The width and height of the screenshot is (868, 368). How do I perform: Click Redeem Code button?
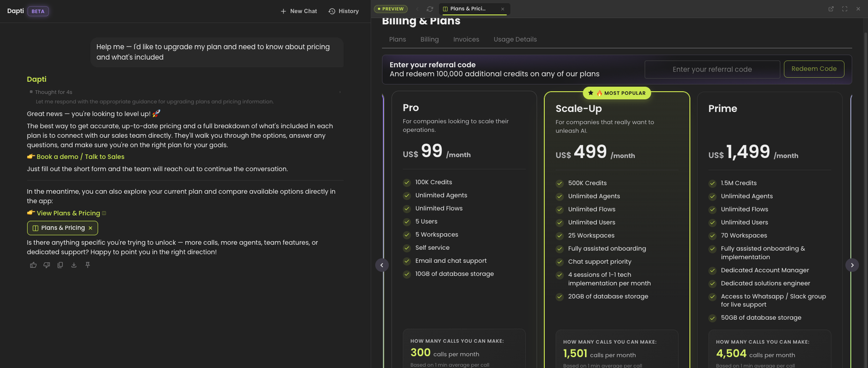tap(814, 69)
